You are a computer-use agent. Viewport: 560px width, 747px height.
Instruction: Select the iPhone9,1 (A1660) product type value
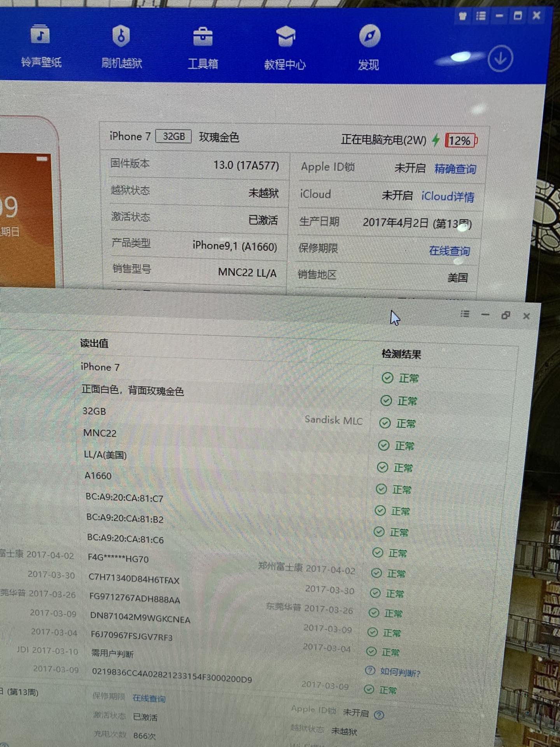coord(234,246)
